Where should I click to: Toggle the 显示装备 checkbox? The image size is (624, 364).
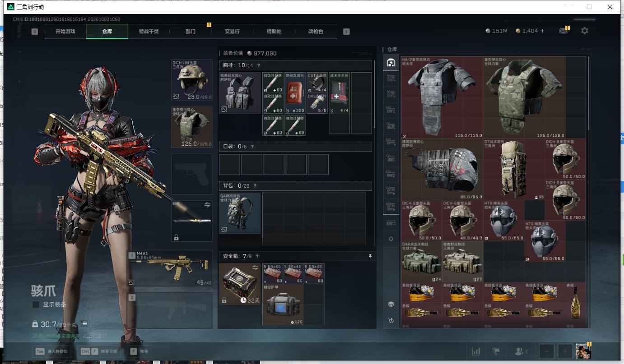[x=36, y=305]
